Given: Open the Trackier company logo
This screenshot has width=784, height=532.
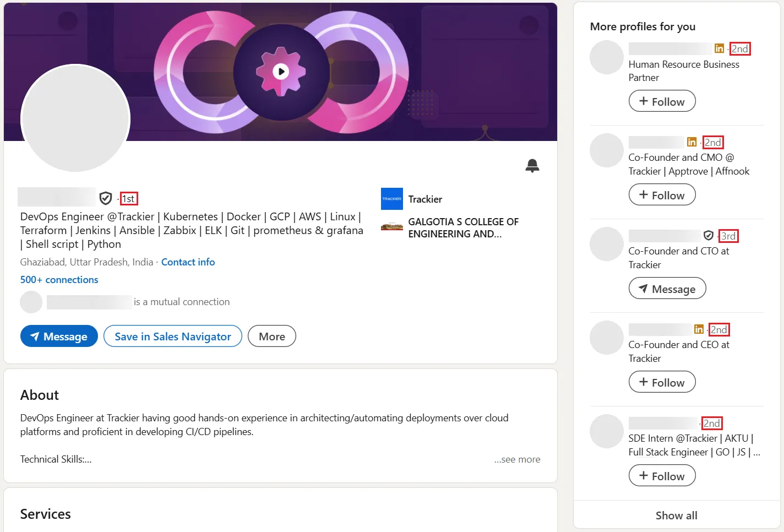Looking at the screenshot, I should click(391, 199).
